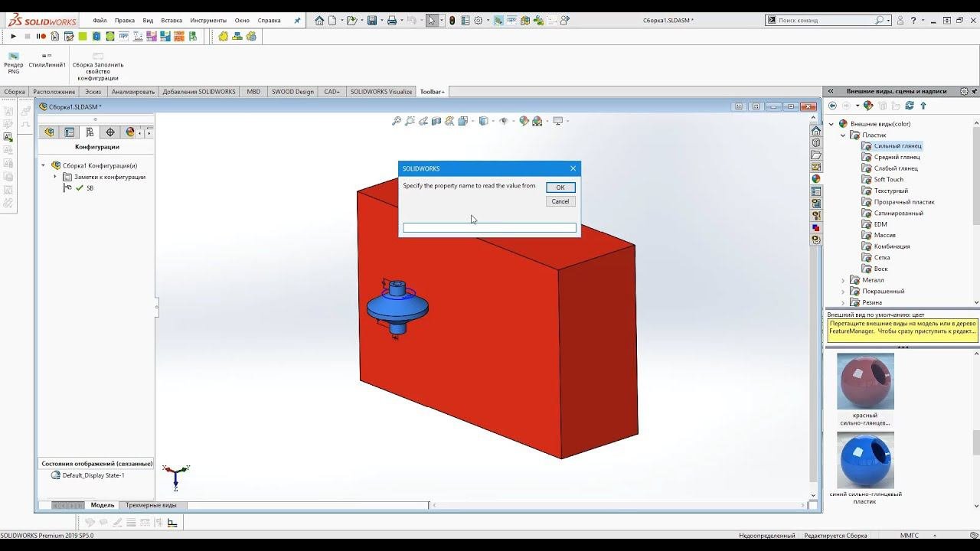Pin the appearances task pane

coord(974,91)
